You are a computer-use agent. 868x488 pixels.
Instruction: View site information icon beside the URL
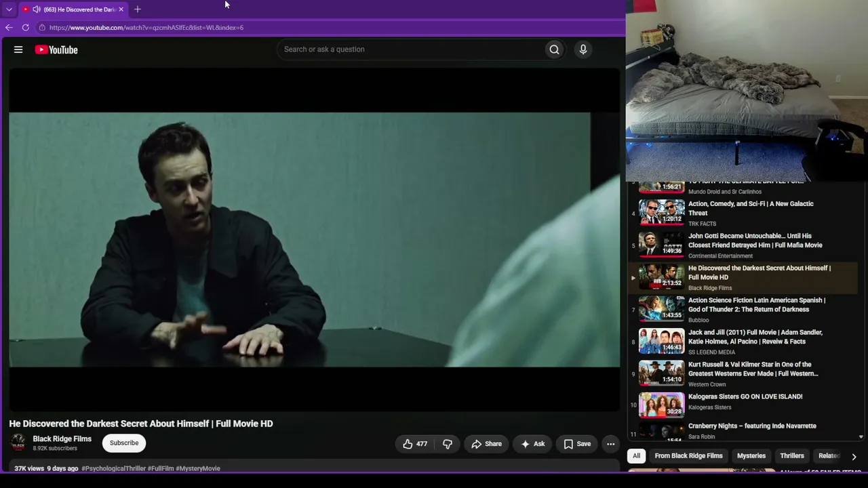click(42, 28)
